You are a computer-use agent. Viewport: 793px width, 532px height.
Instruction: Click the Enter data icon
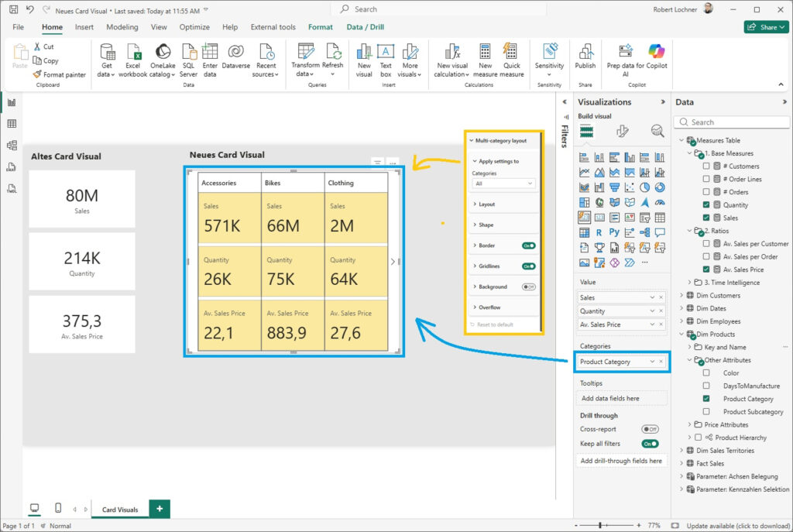pyautogui.click(x=210, y=53)
